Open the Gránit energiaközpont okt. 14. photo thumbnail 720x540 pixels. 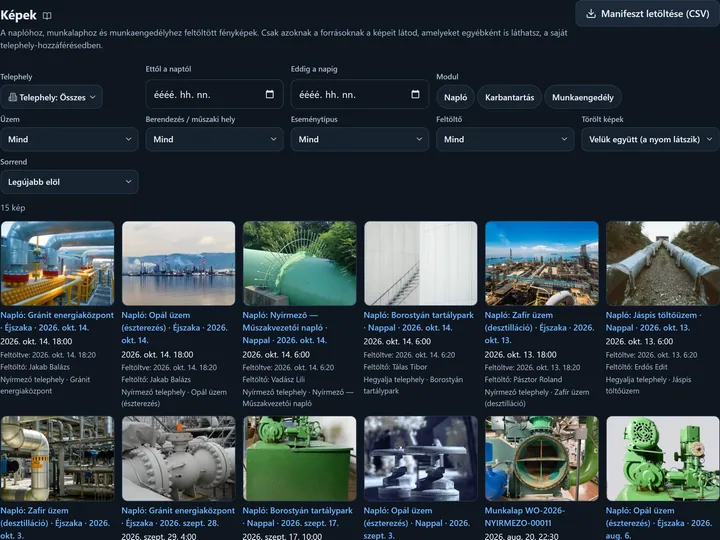pyautogui.click(x=57, y=264)
